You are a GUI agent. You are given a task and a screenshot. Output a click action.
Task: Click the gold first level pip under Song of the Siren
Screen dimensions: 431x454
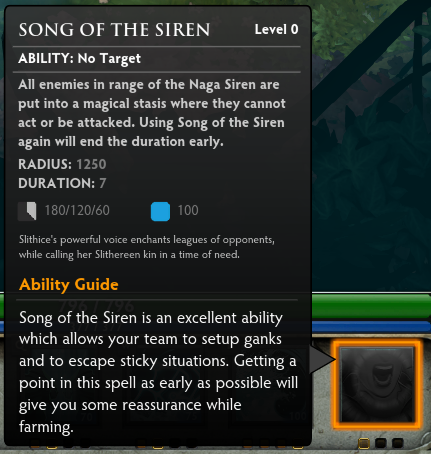click(x=363, y=443)
